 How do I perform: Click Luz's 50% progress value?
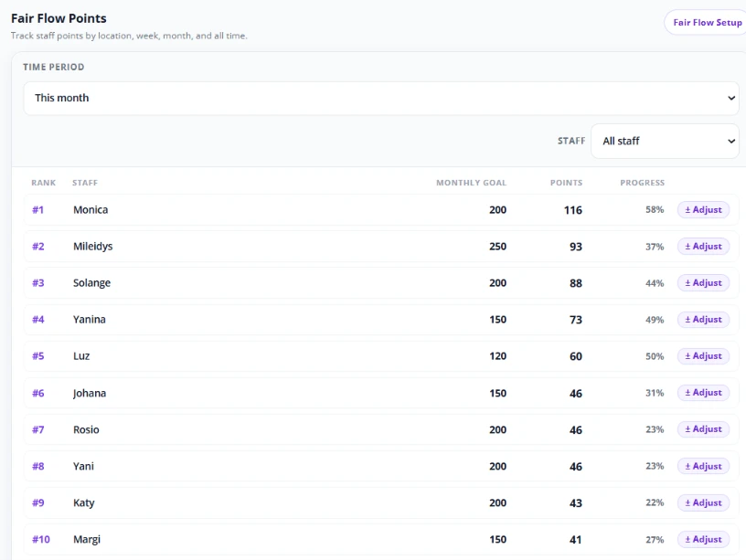(x=655, y=356)
